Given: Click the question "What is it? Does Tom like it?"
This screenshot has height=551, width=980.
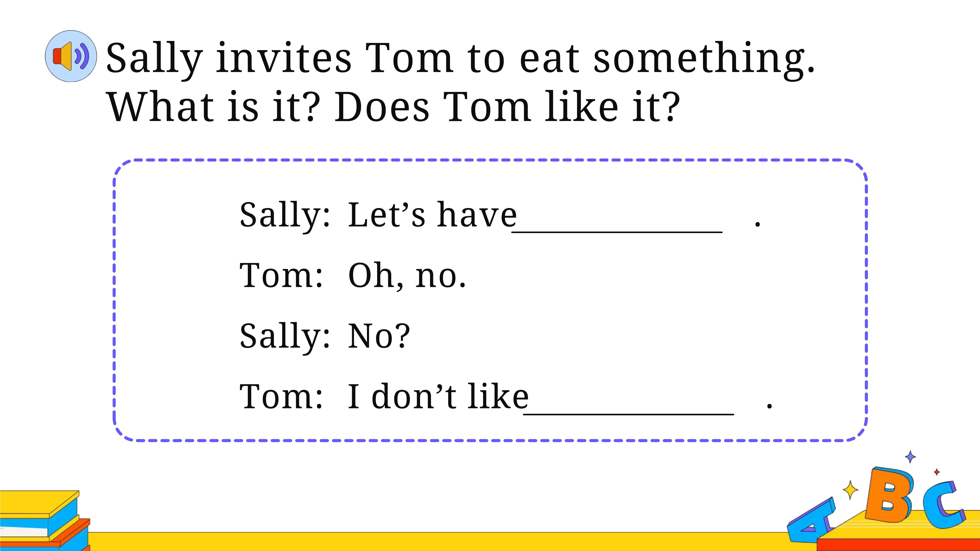Looking at the screenshot, I should (393, 107).
